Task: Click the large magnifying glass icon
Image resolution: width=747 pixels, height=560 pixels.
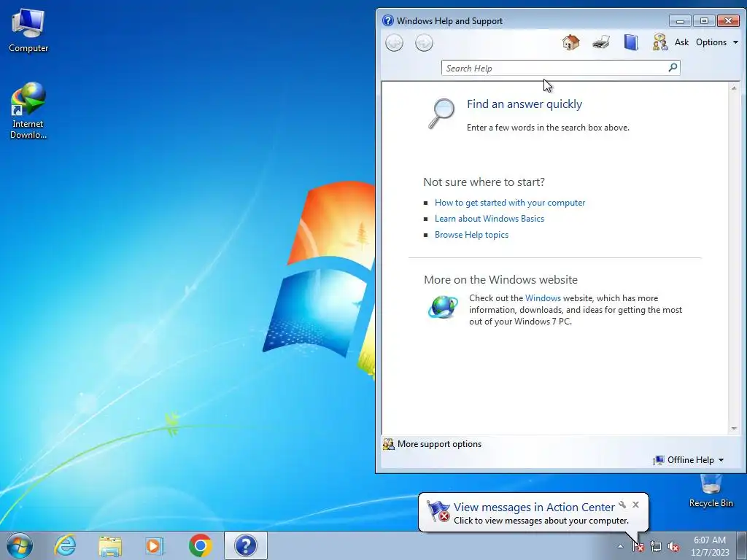Action: [x=441, y=113]
